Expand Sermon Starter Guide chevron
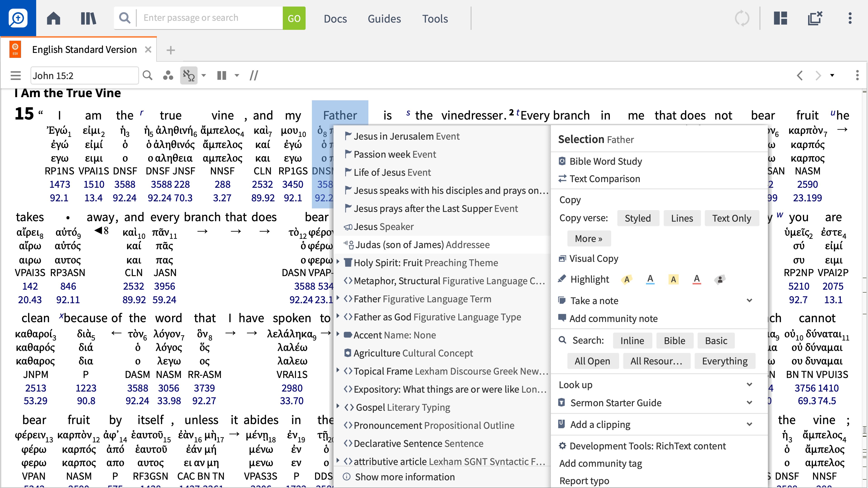Screen dimensions: 868x488 pos(749,402)
